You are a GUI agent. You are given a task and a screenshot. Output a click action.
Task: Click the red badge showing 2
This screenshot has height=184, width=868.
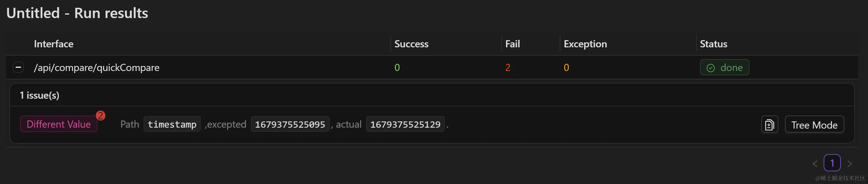click(x=101, y=116)
